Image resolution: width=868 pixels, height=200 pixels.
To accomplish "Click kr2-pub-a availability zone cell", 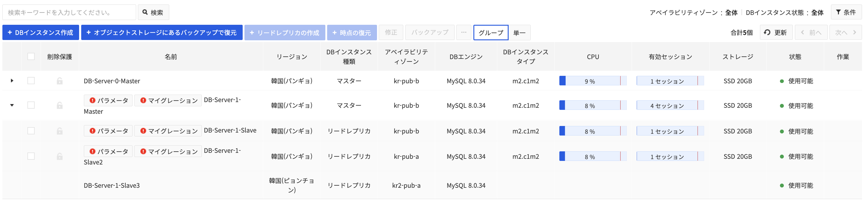I will pos(406,185).
